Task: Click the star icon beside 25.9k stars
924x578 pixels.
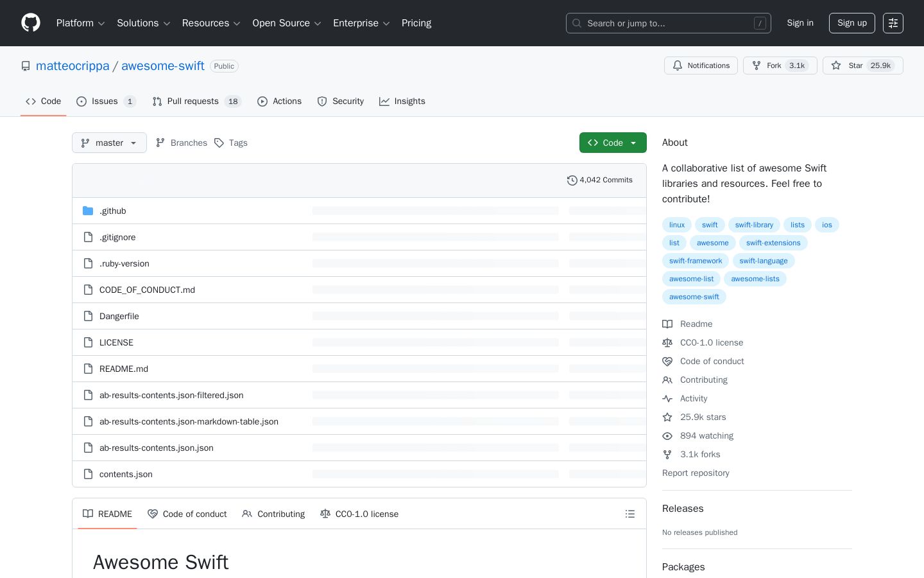Action: [x=667, y=417]
